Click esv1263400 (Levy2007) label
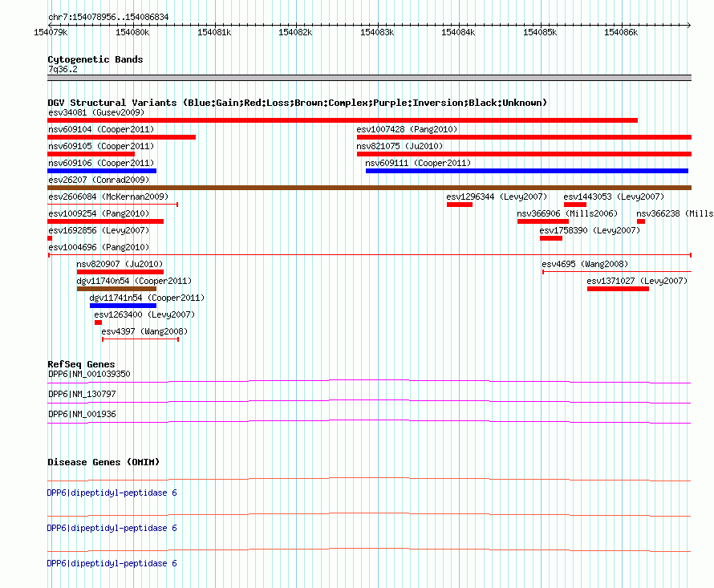The image size is (714, 588). click(144, 314)
